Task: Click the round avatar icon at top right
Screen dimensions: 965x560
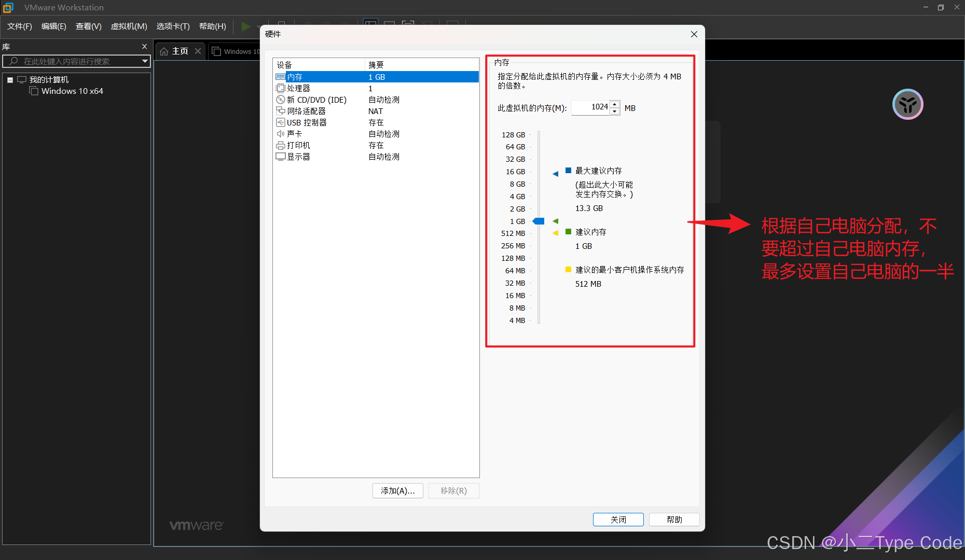Action: [907, 104]
